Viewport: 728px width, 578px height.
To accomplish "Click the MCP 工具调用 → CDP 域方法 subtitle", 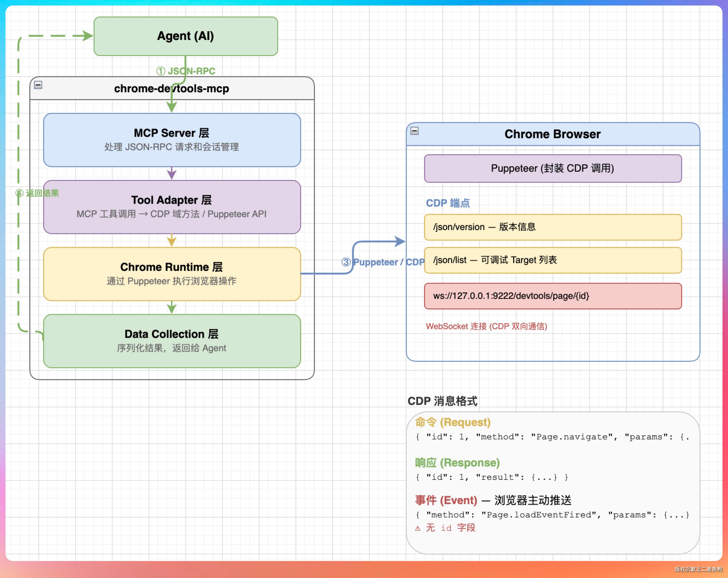I will 171,214.
